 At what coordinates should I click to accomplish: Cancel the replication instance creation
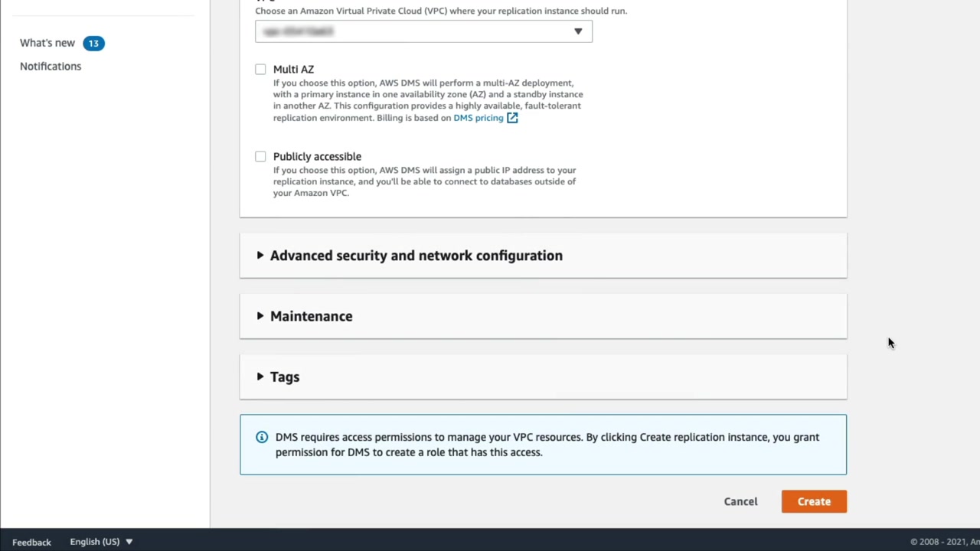pos(740,501)
